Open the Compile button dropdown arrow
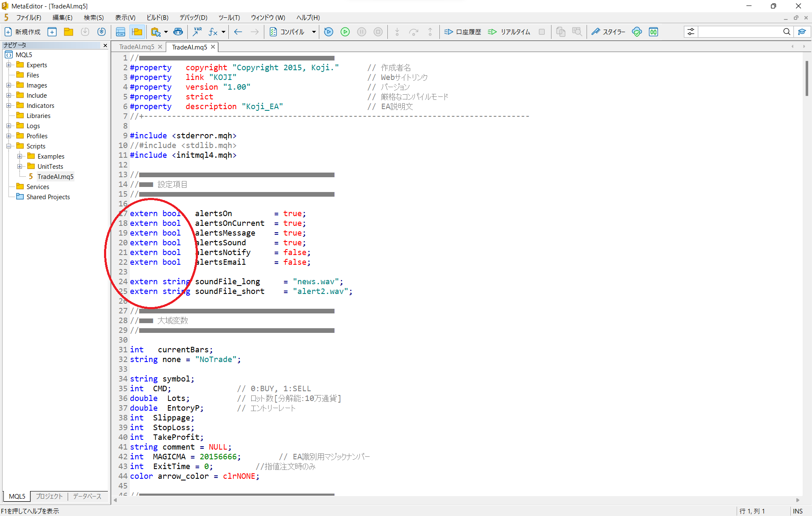 [314, 32]
